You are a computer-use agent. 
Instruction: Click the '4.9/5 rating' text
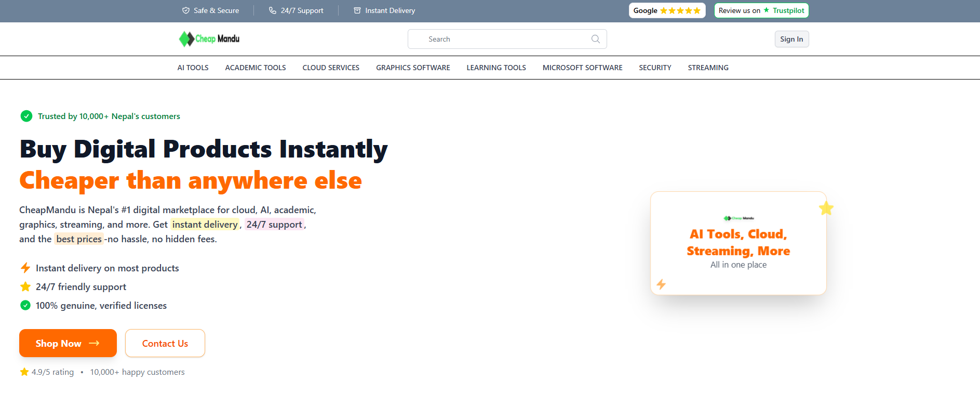point(52,372)
